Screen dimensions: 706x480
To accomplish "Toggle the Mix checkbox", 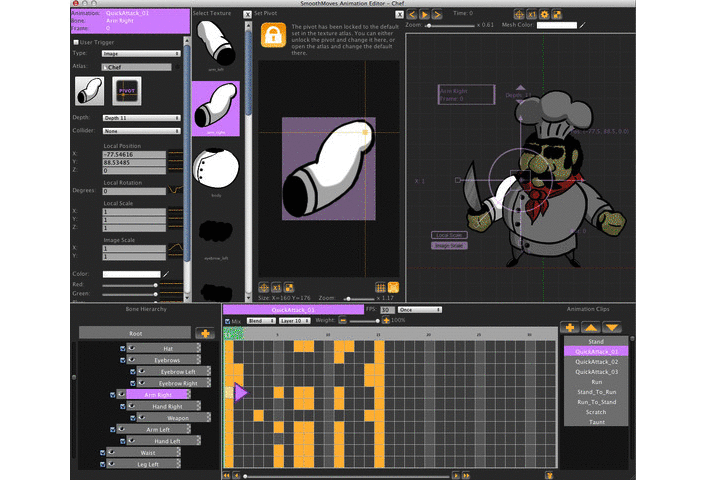I will (x=227, y=321).
